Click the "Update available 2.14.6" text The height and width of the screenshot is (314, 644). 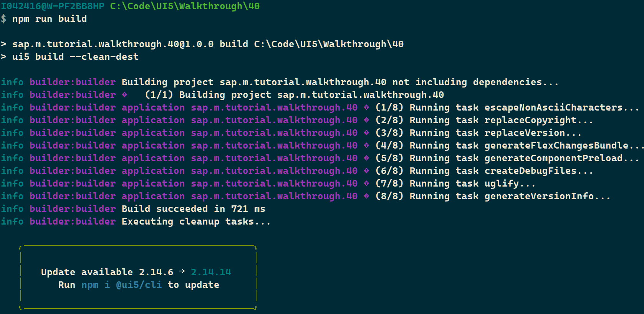[107, 272]
